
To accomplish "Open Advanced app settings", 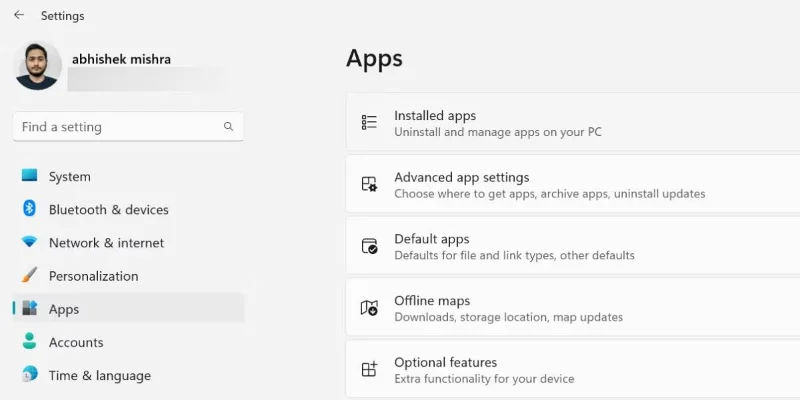I will (x=573, y=184).
